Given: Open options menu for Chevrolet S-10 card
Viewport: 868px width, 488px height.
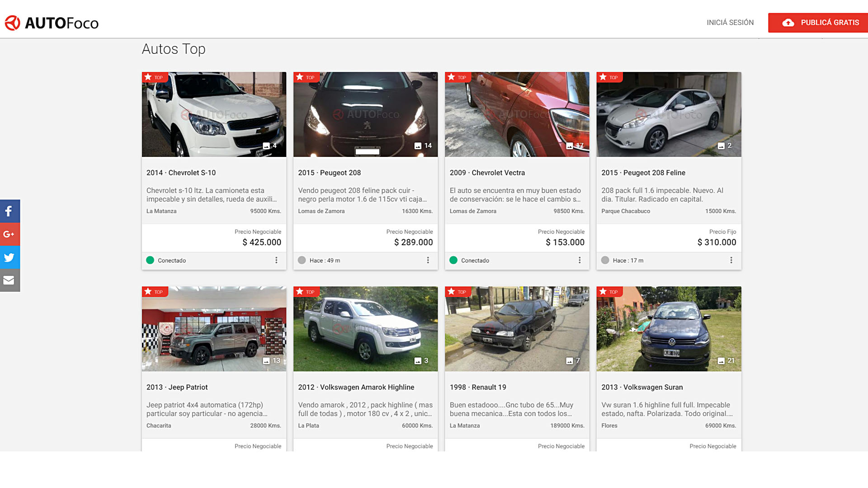Looking at the screenshot, I should 276,260.
